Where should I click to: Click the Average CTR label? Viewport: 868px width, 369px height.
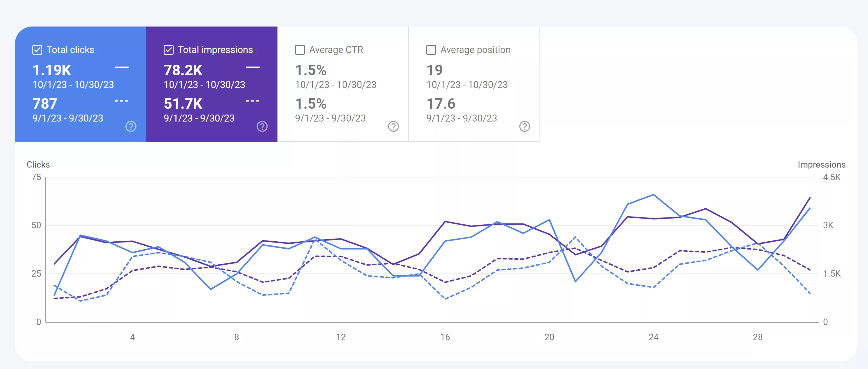pos(336,50)
